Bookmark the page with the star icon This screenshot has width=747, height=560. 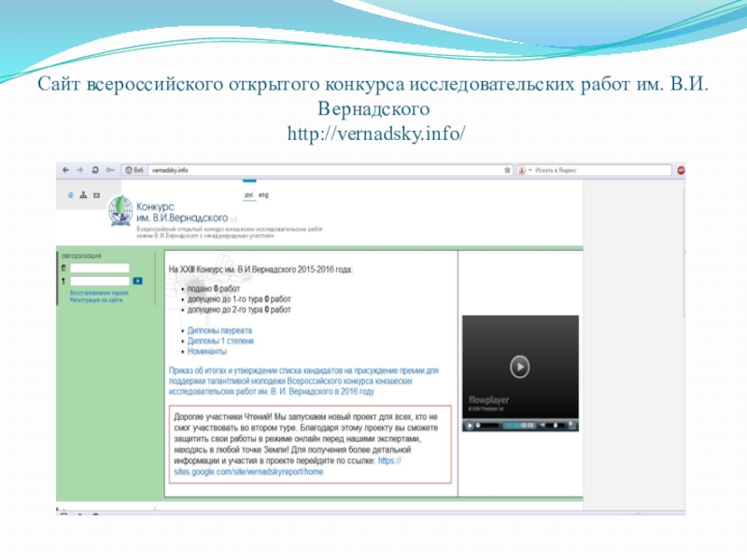(x=507, y=170)
